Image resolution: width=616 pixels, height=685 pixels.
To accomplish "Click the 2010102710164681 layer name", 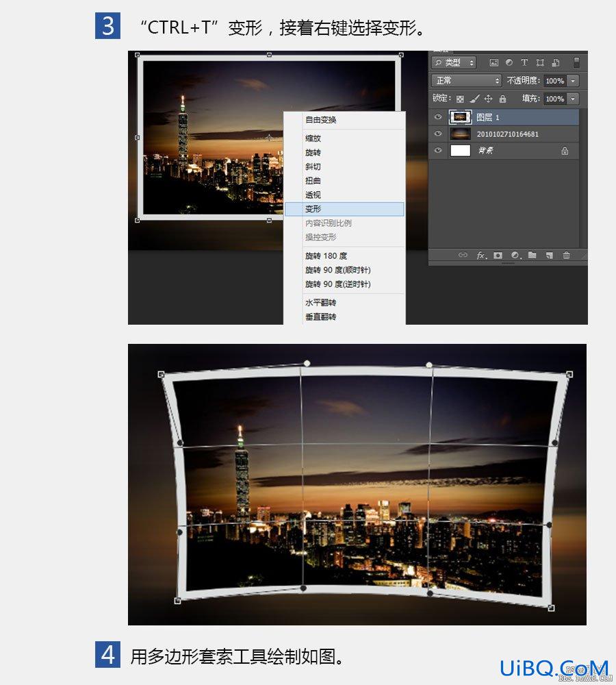I will click(x=507, y=134).
